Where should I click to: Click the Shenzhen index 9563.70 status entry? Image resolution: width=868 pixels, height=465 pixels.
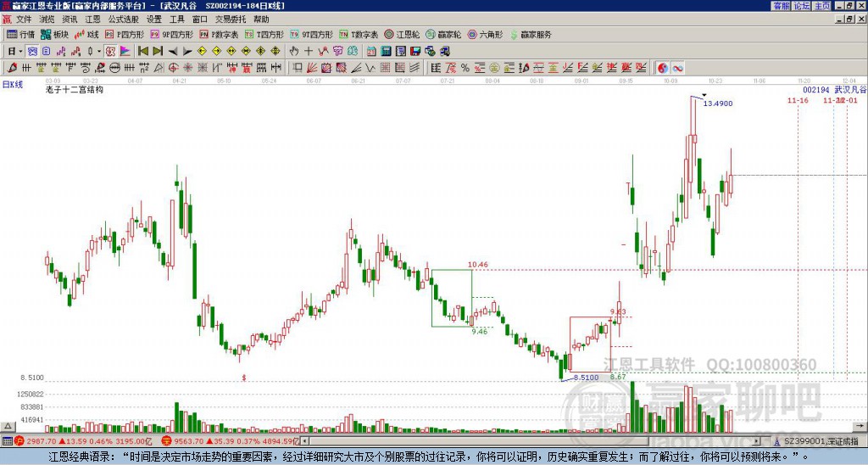(x=230, y=441)
